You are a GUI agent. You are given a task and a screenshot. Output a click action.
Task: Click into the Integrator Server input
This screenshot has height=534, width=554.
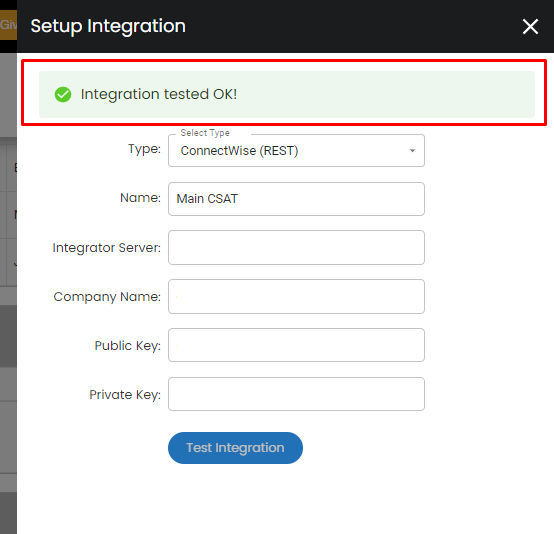[x=296, y=247]
